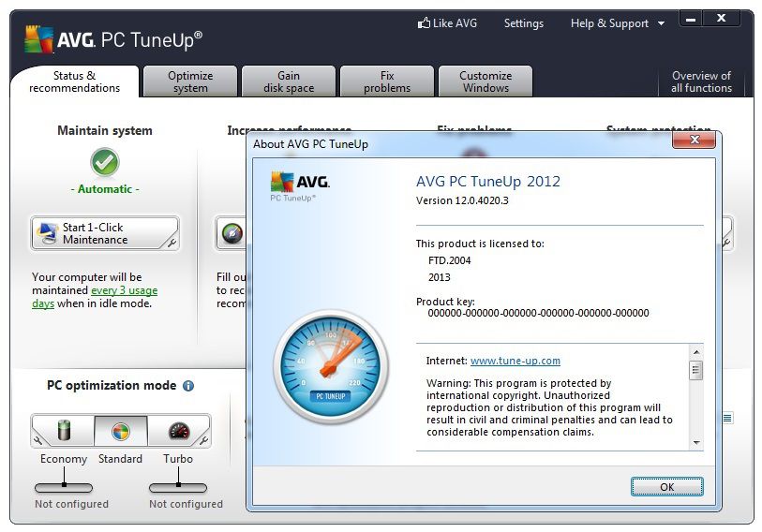762x532 pixels.
Task: Switch to Status & recommendations tab
Action: pos(74,81)
